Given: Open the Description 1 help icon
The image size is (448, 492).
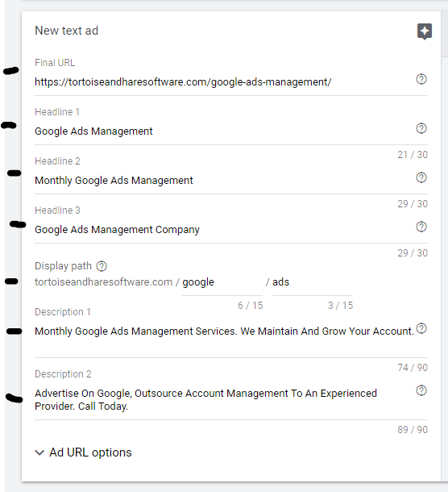Looking at the screenshot, I should 421,328.
